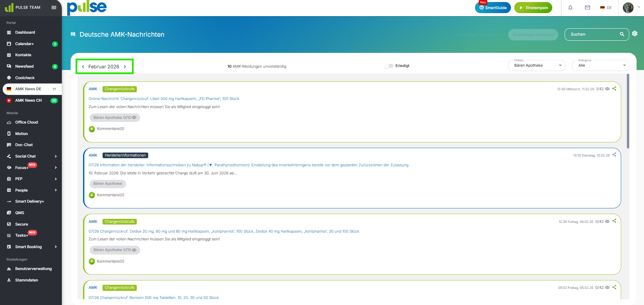Open Stammdaten settings

[x=31, y=280]
